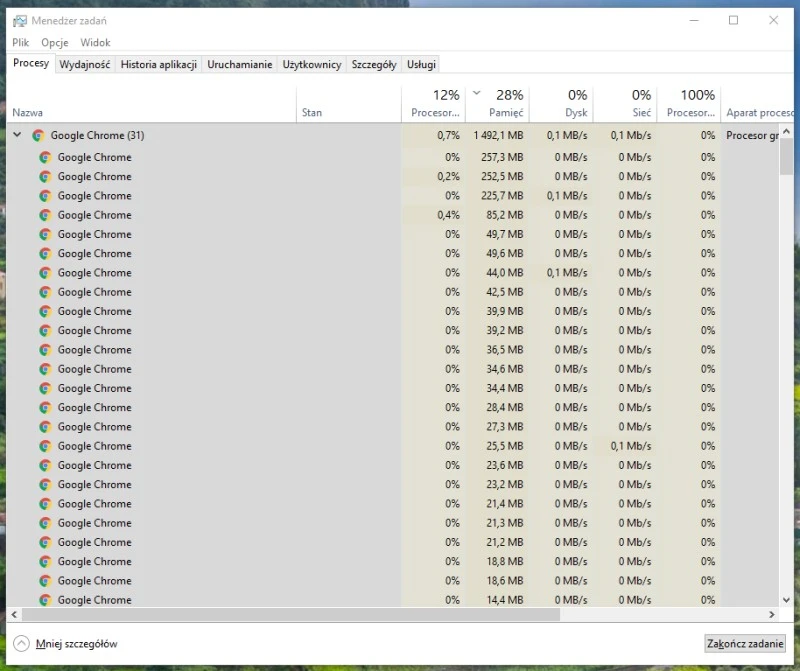This screenshot has width=800, height=671.
Task: Collapse the Google Chrome (31) process group
Action: 16,135
